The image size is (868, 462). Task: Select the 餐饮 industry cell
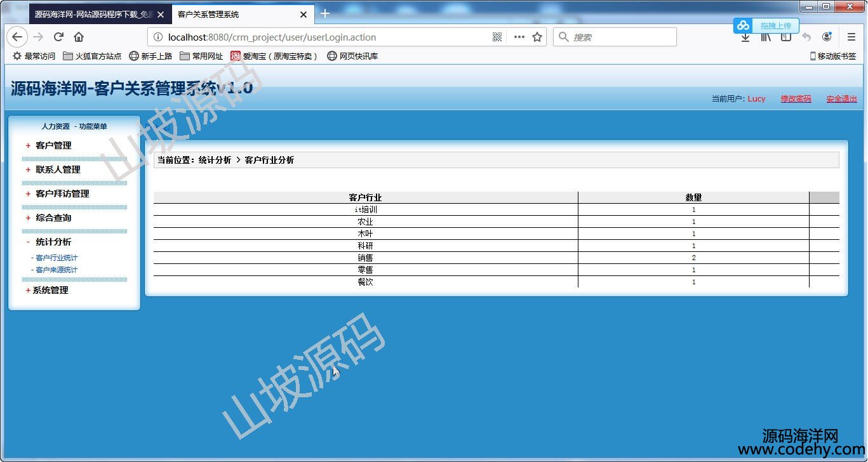click(x=366, y=282)
